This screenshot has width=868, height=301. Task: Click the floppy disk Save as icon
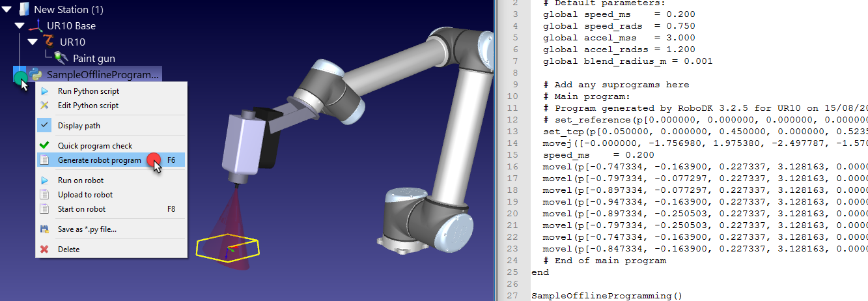(x=44, y=229)
